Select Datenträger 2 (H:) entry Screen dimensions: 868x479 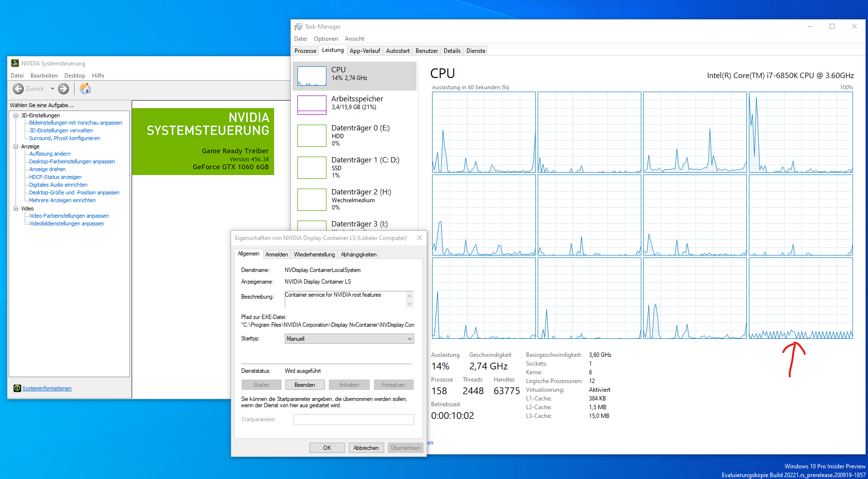[355, 200]
